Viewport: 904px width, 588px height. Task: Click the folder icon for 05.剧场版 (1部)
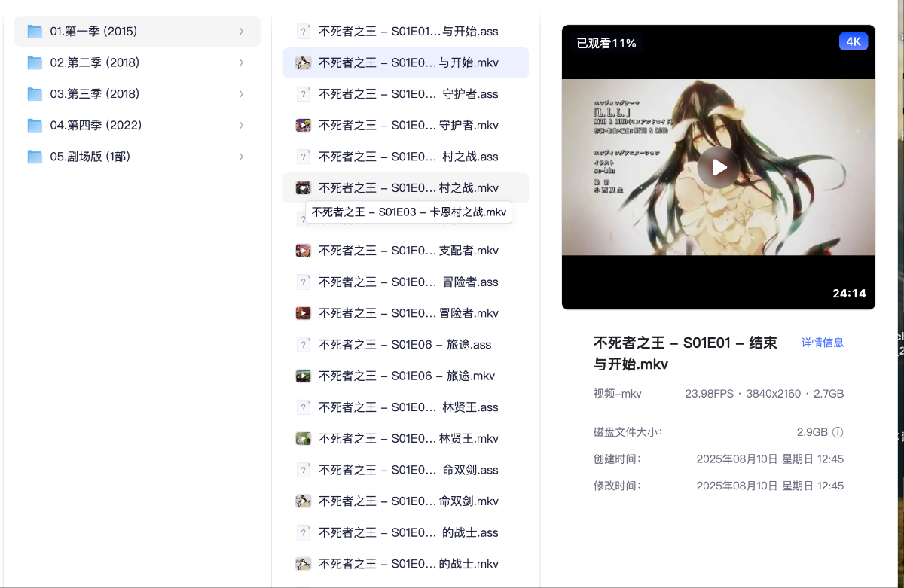(35, 157)
